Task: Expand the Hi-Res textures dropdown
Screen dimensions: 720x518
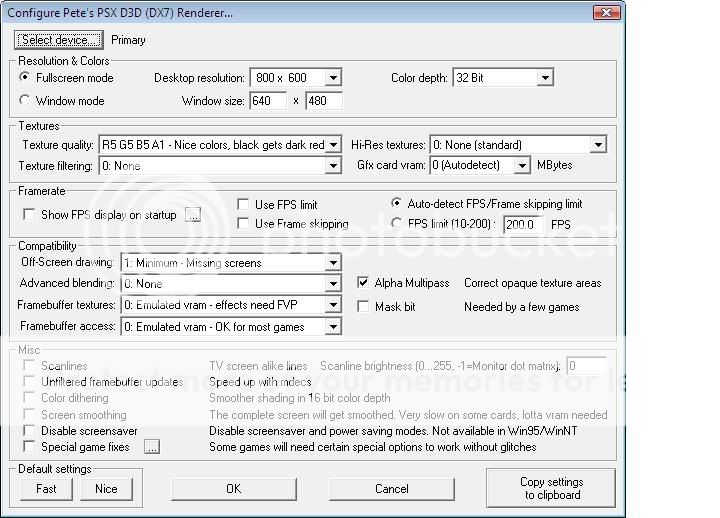Action: point(597,145)
